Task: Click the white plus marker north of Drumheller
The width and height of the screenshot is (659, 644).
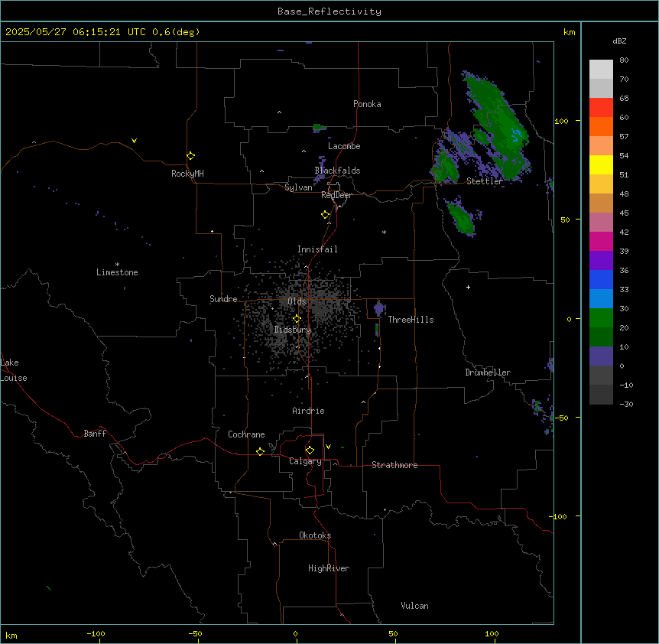Action: pyautogui.click(x=468, y=287)
